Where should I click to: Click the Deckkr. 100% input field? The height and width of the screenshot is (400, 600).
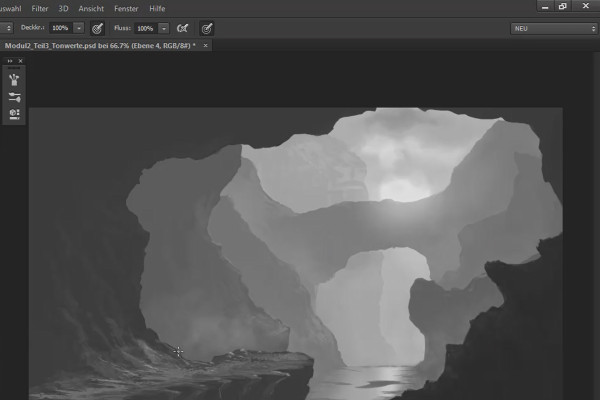pos(61,28)
